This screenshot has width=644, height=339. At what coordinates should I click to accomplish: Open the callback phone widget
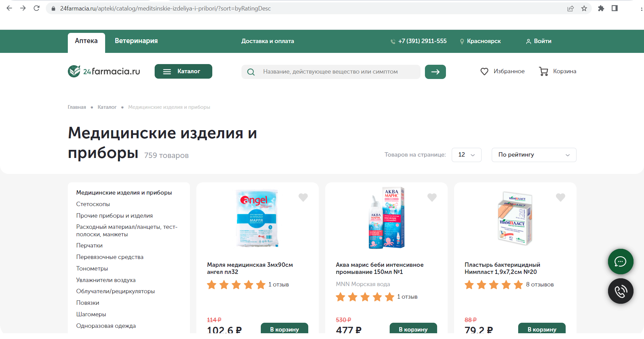click(x=620, y=291)
